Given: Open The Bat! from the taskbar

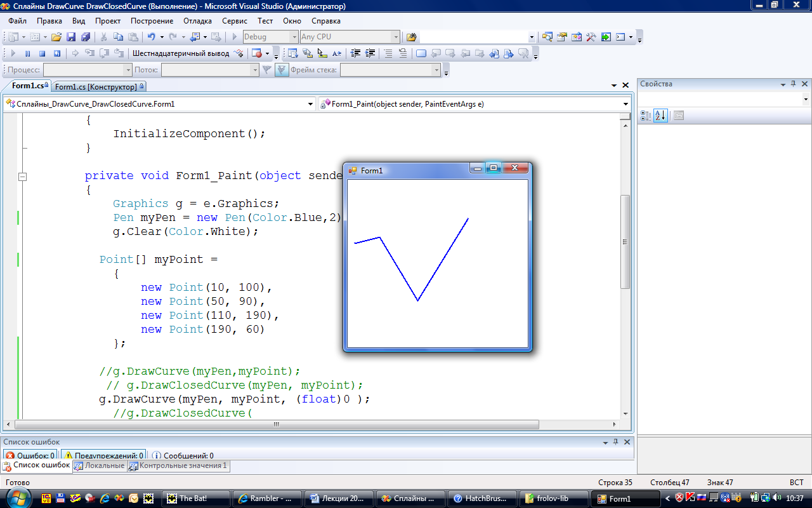Looking at the screenshot, I should (196, 498).
